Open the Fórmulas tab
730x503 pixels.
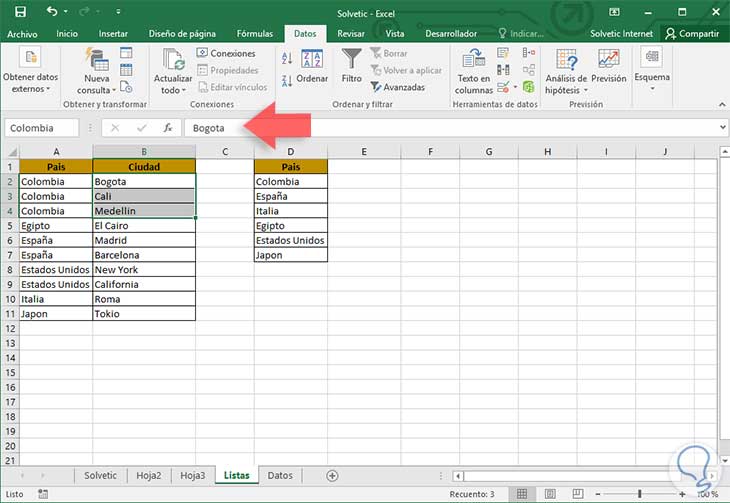(x=255, y=34)
